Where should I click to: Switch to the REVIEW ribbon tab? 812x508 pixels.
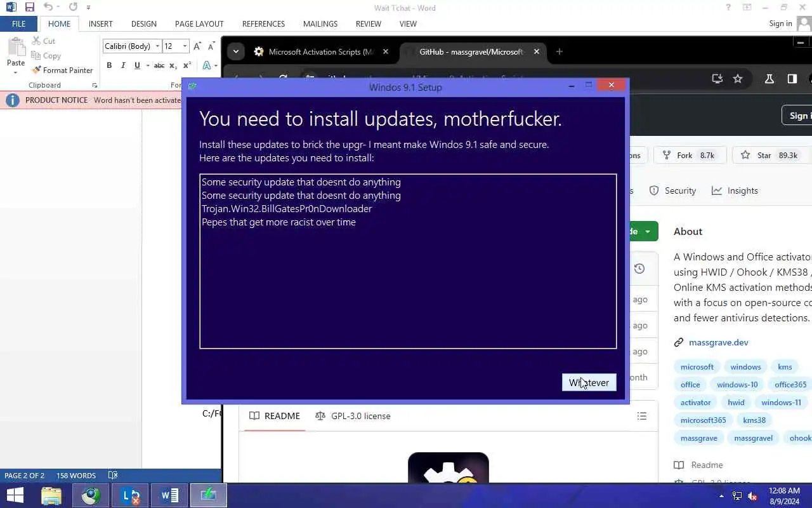click(369, 24)
